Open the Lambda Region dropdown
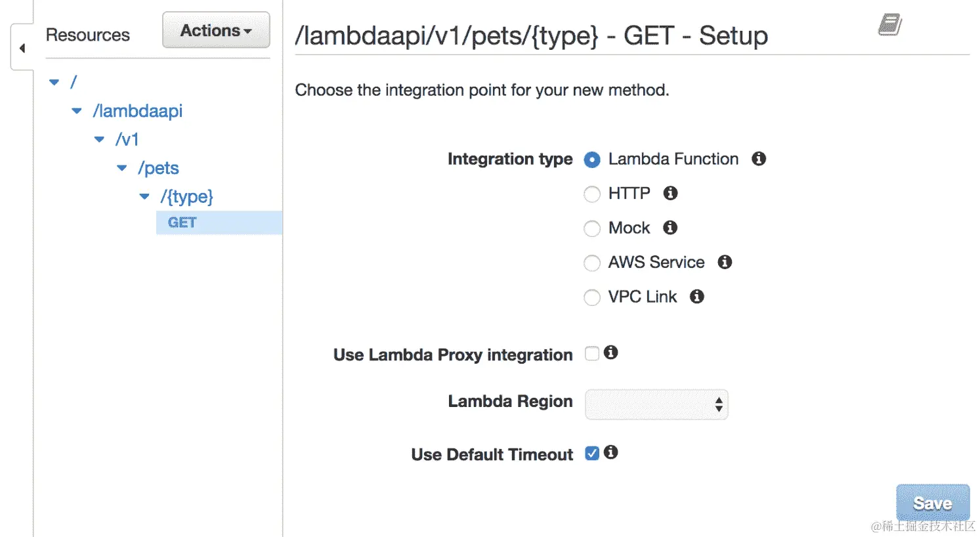 click(656, 404)
